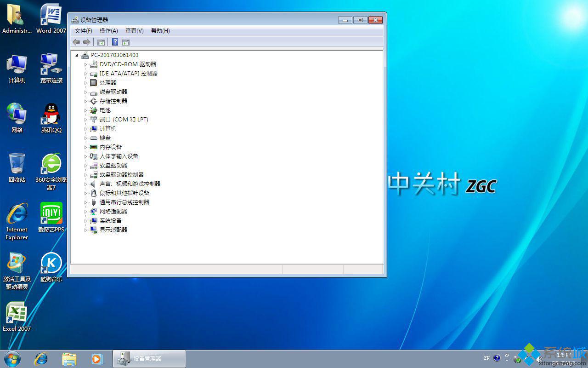Open the 帮助(H) menu
Image resolution: width=588 pixels, height=368 pixels.
pos(160,31)
